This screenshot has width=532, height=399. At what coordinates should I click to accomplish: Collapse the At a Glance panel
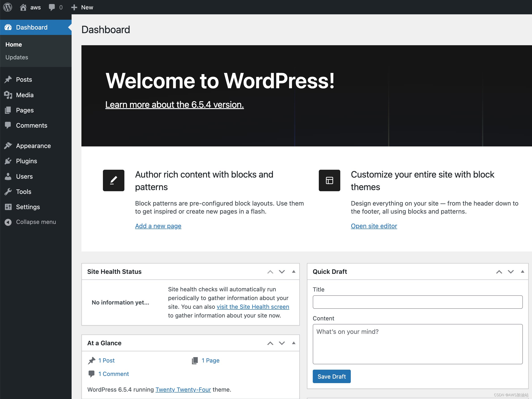point(294,343)
